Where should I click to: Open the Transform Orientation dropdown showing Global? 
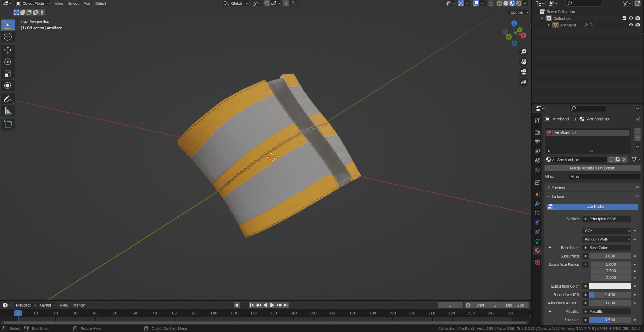pos(236,3)
